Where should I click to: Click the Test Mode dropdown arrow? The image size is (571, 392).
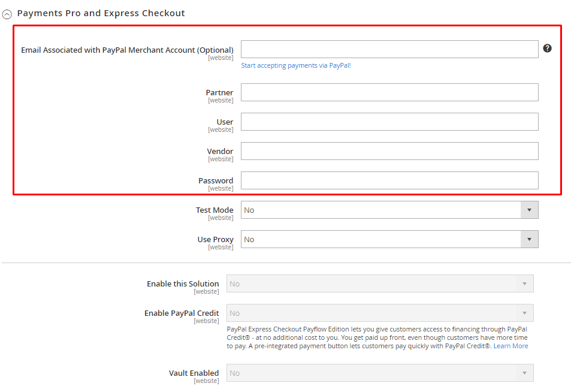click(x=529, y=210)
